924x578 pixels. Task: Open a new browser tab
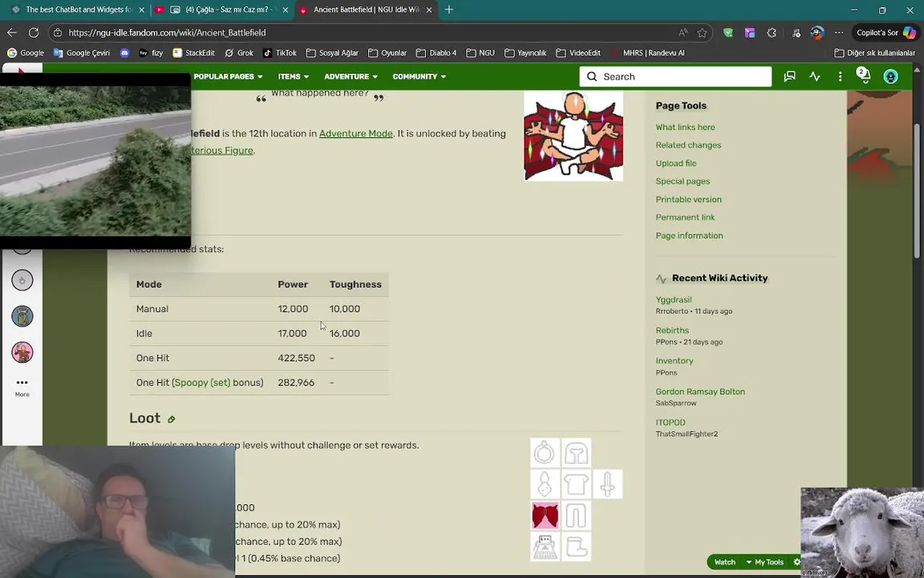coord(449,10)
